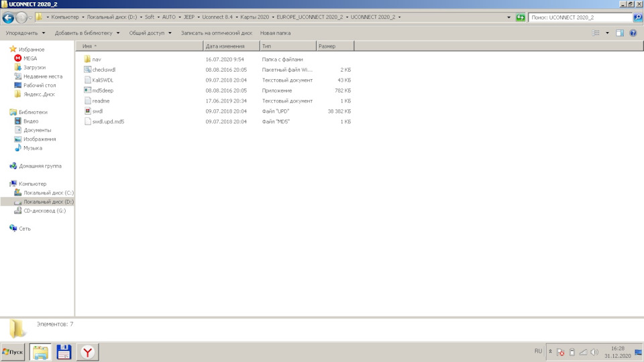Launch Yandex browser from the taskbar
644x362 pixels.
coord(87,352)
